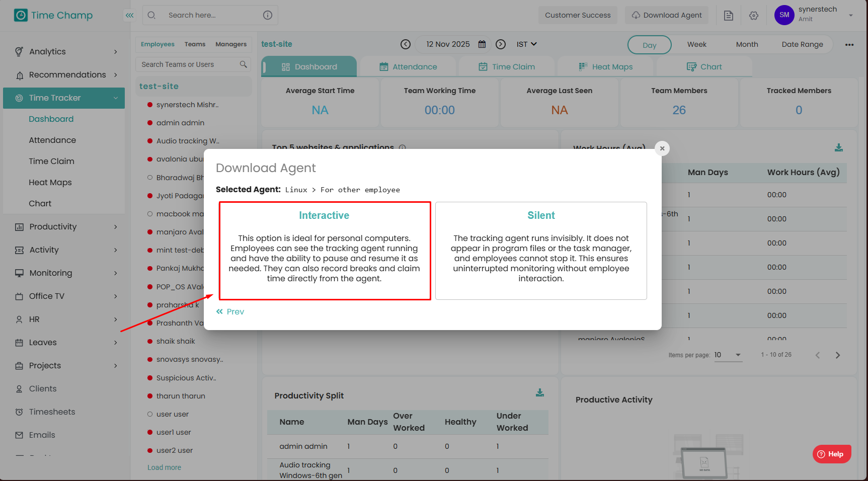
Task: Expand the Analytics menu chevron
Action: coord(116,52)
